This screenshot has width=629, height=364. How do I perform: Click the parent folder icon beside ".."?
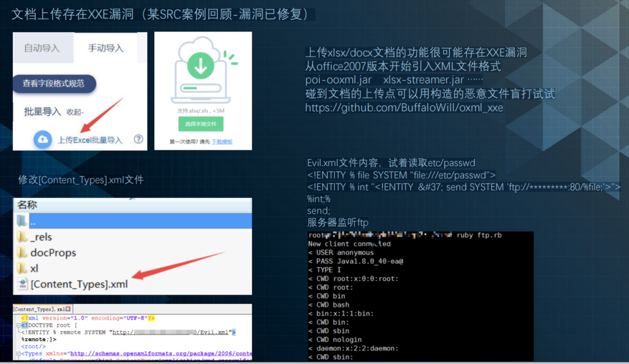pos(22,221)
